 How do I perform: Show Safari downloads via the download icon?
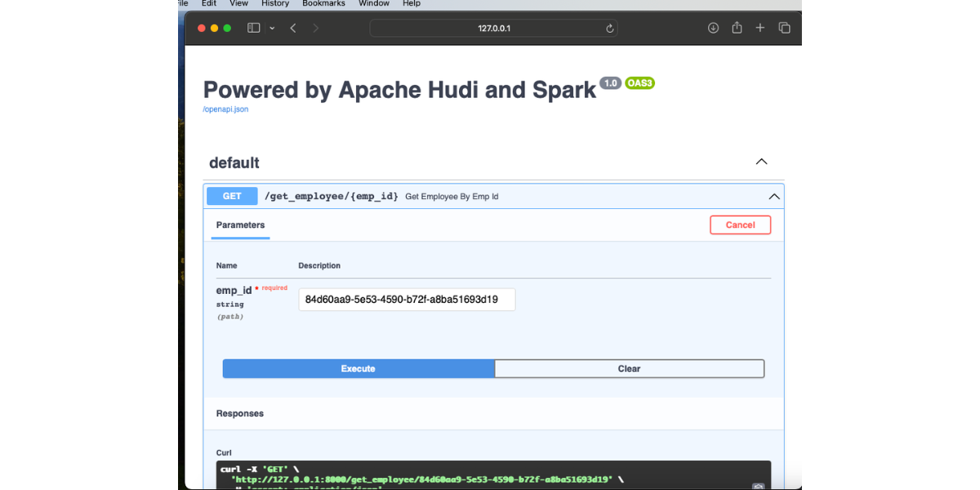pyautogui.click(x=713, y=28)
